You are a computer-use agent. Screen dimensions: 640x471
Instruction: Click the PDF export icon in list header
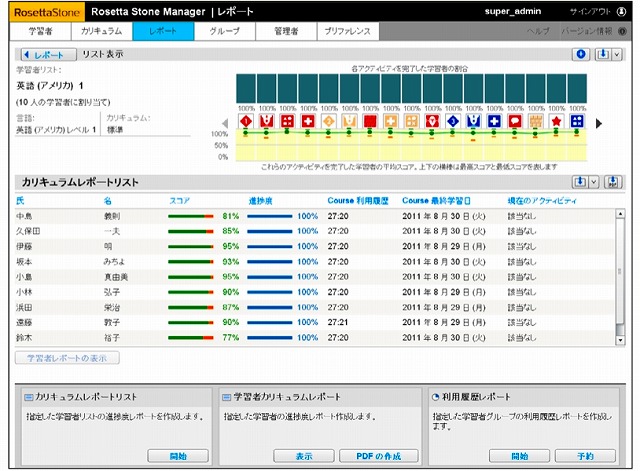[x=613, y=182]
